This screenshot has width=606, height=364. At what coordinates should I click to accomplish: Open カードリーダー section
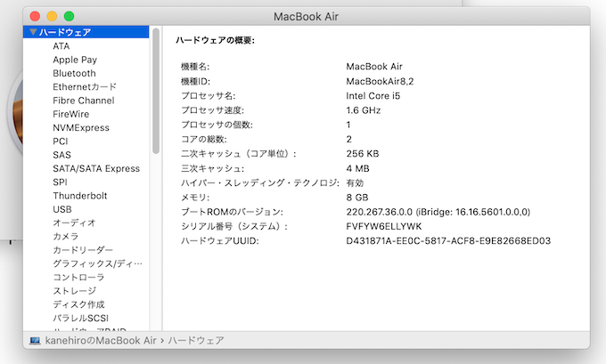[x=83, y=250]
